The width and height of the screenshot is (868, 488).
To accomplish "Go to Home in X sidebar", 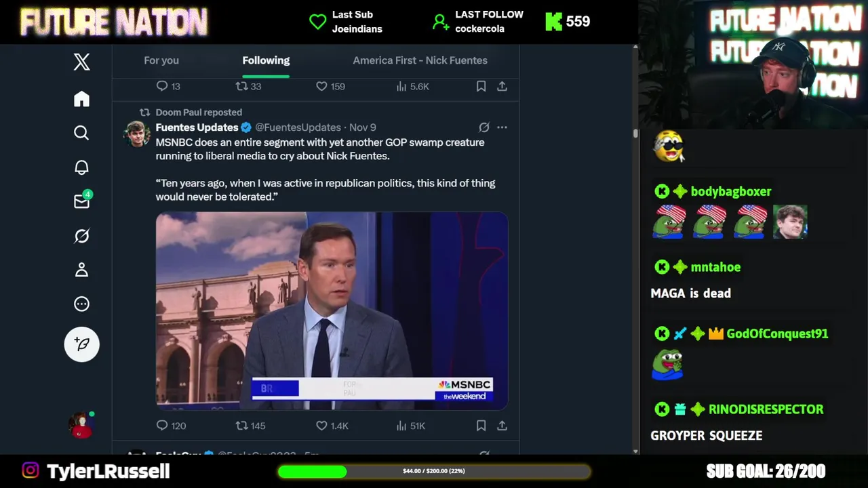I will (x=81, y=99).
